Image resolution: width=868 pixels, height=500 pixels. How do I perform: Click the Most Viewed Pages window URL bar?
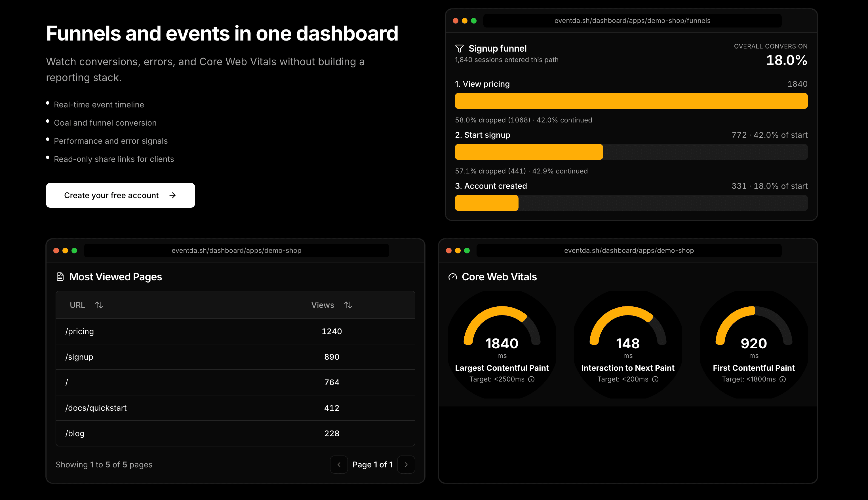click(x=236, y=251)
